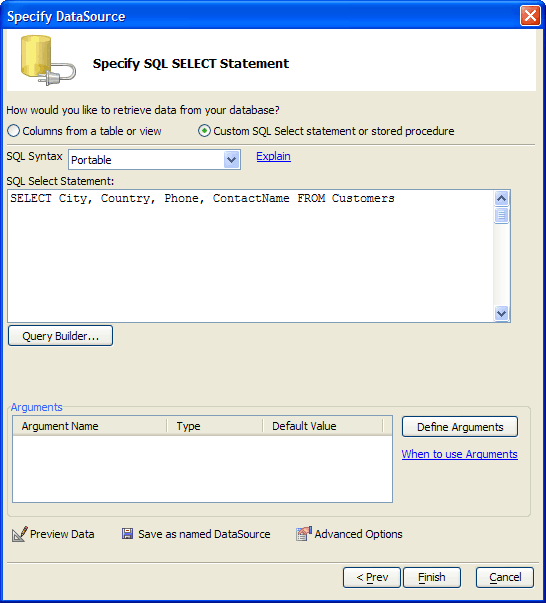
Task: Open the Advanced Options icon
Action: pyautogui.click(x=304, y=533)
